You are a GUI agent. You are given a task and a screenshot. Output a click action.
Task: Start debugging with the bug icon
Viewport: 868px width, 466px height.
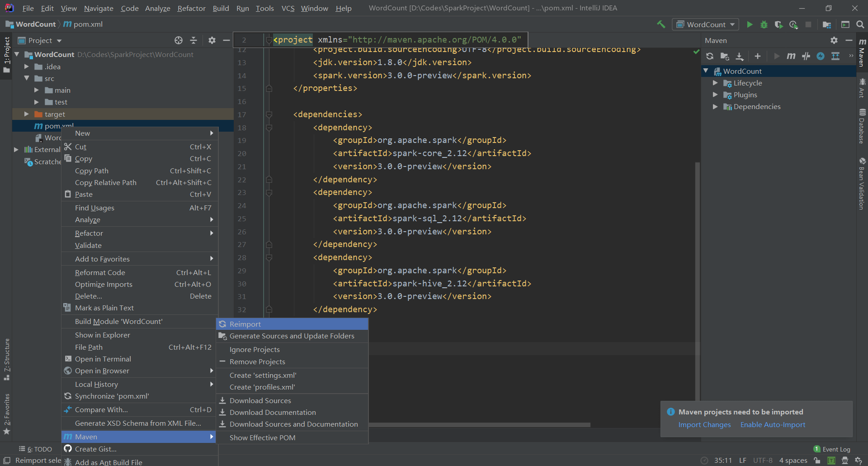coord(764,24)
